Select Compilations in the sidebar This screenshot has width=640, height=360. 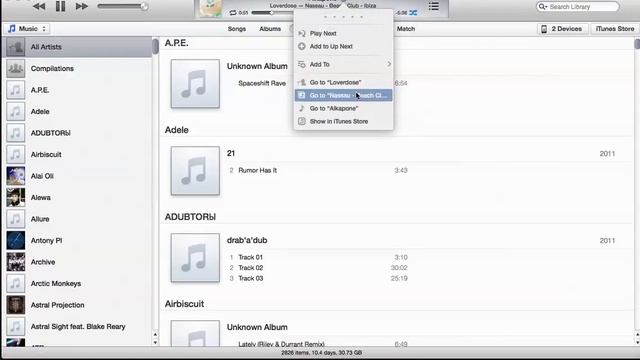pos(78,69)
